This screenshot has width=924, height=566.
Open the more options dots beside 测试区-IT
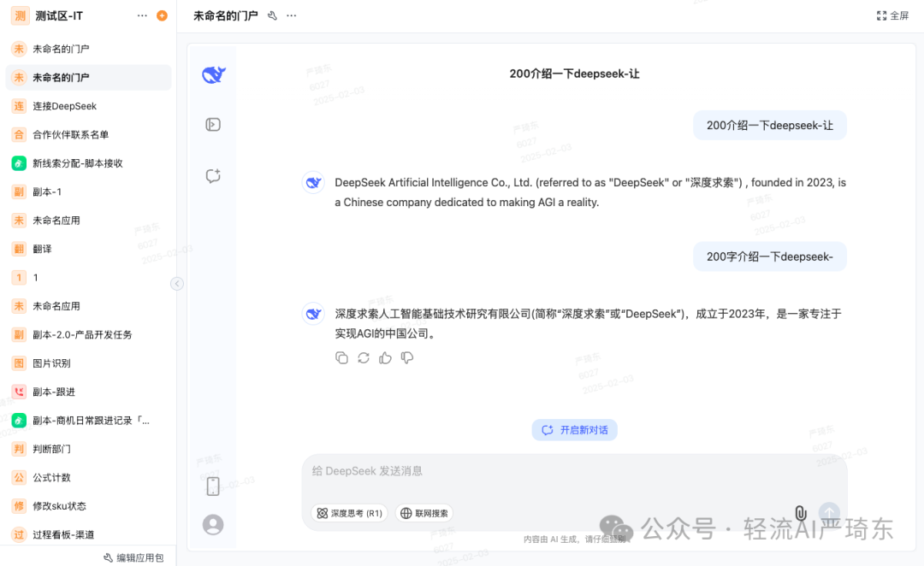click(x=142, y=16)
